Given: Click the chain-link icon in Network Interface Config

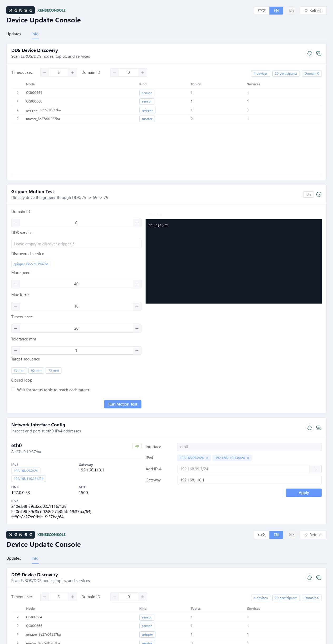Looking at the screenshot, I should 319,428.
